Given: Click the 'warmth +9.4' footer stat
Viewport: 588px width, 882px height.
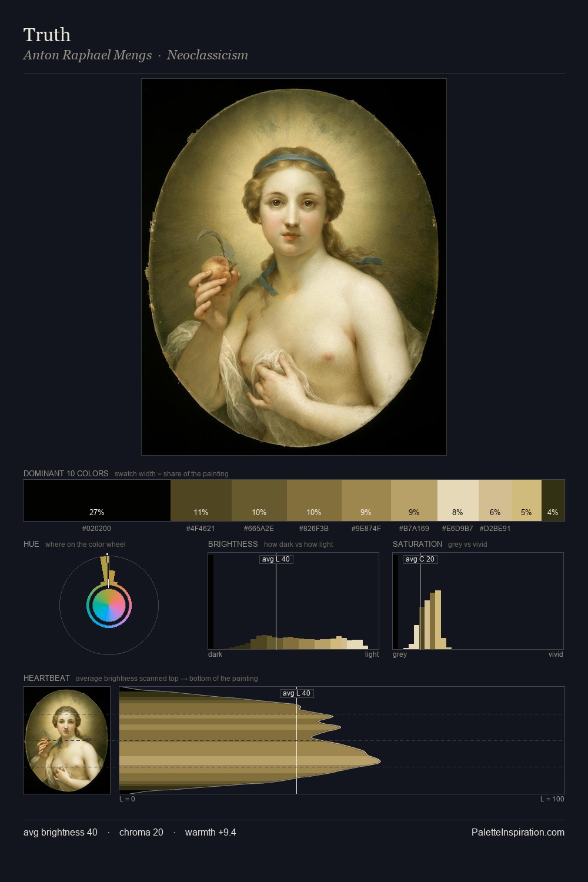Looking at the screenshot, I should click(x=211, y=832).
